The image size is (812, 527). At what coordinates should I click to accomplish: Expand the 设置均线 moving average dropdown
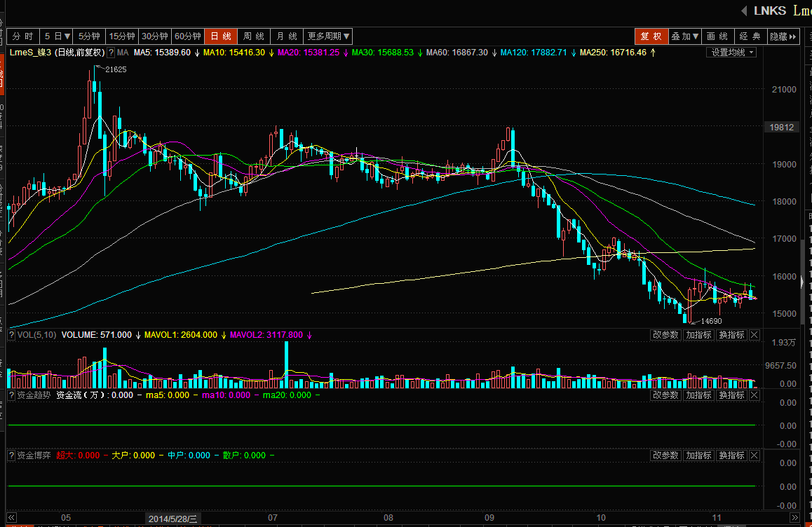point(732,53)
